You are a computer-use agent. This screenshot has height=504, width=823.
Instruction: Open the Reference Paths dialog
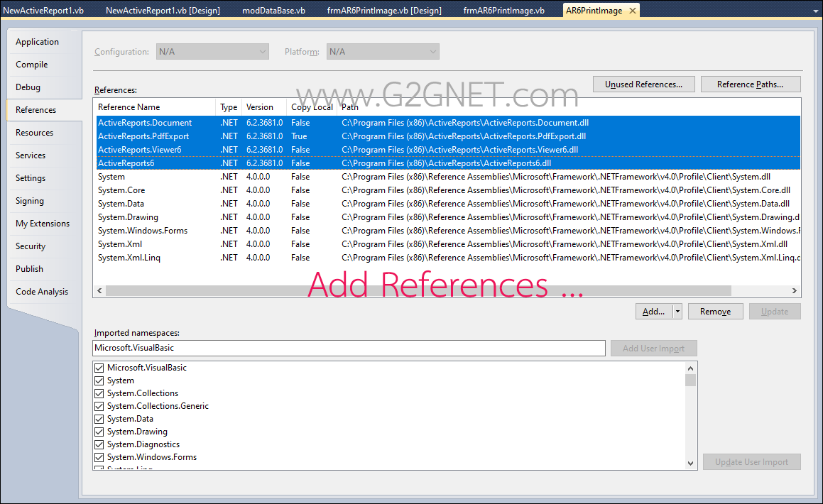[750, 84]
